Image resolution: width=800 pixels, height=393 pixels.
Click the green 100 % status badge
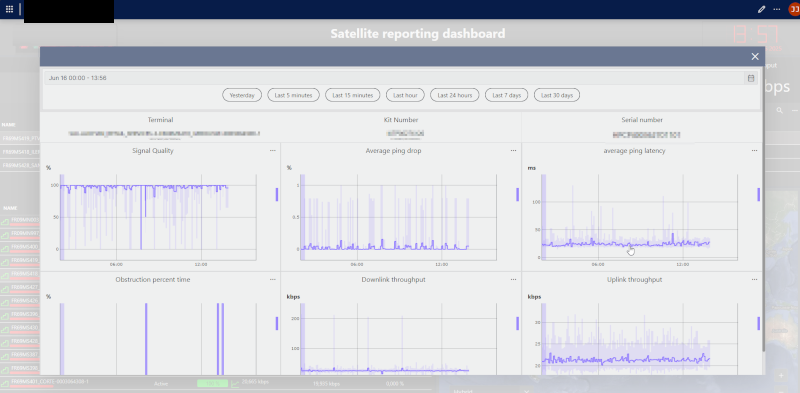[x=212, y=383]
